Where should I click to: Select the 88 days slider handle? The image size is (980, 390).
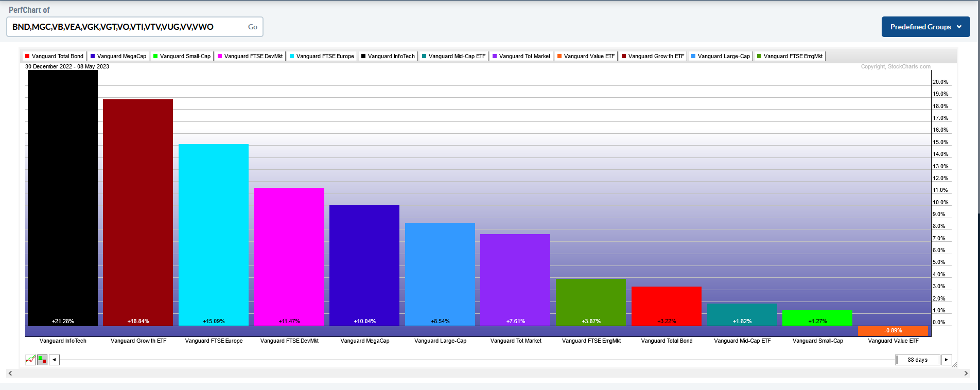tap(917, 360)
